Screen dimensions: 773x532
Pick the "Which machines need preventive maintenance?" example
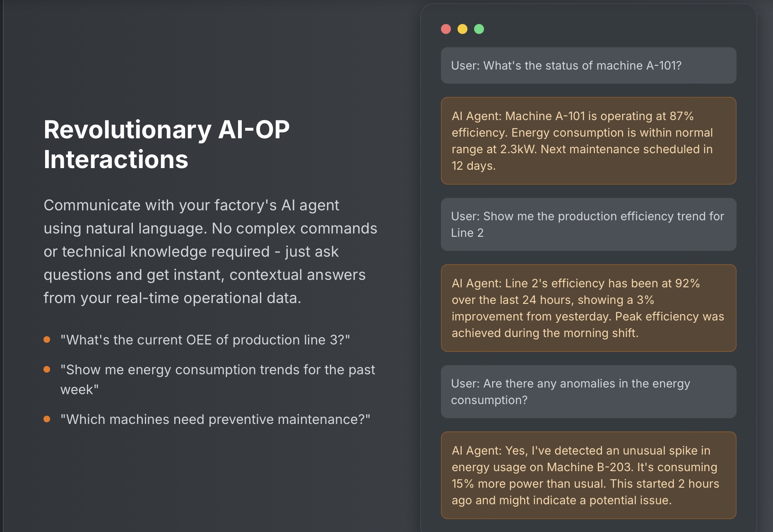pyautogui.click(x=215, y=419)
